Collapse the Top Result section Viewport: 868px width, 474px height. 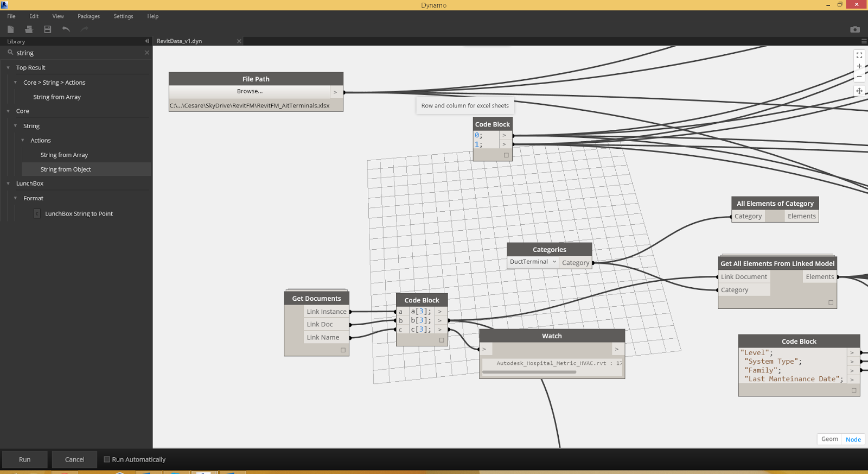click(x=8, y=68)
